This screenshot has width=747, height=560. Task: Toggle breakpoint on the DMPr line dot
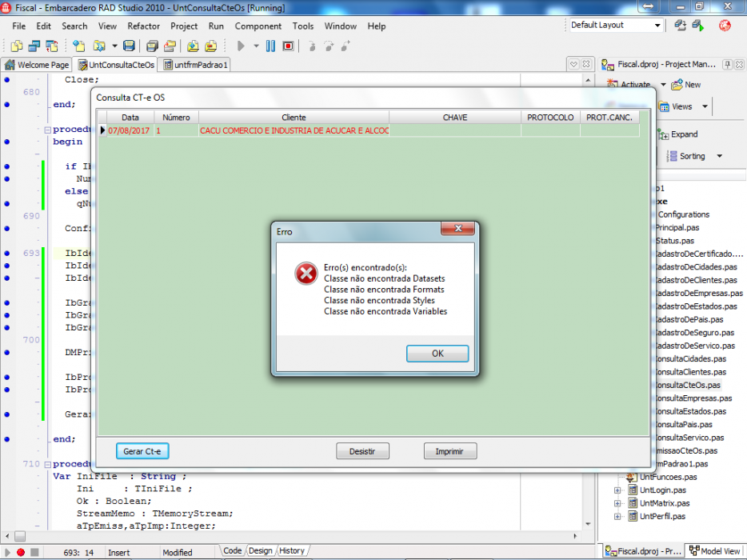(6, 352)
